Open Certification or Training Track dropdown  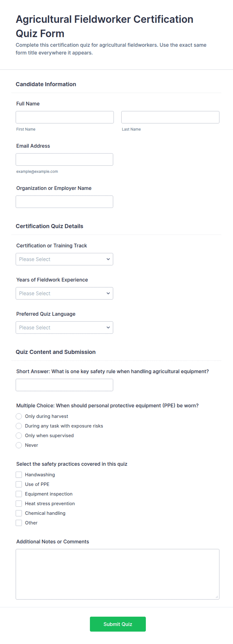(x=64, y=259)
